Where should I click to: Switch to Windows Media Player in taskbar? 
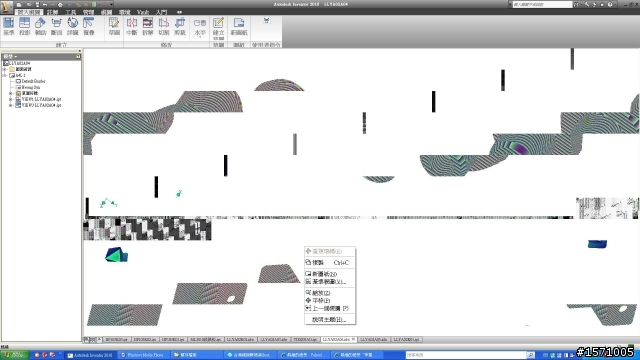tap(143, 355)
